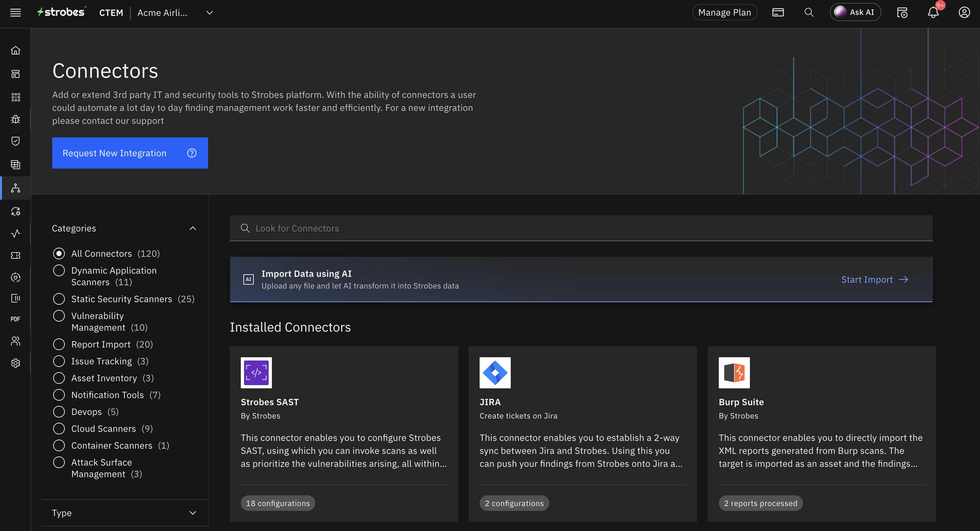This screenshot has height=531, width=980.
Task: Choose Cloud Scanners category radio button
Action: [59, 428]
